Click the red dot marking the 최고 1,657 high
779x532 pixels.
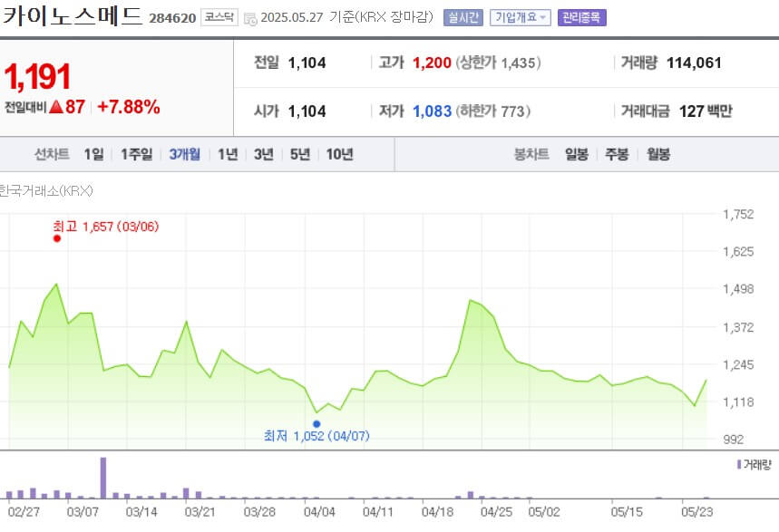click(x=55, y=237)
